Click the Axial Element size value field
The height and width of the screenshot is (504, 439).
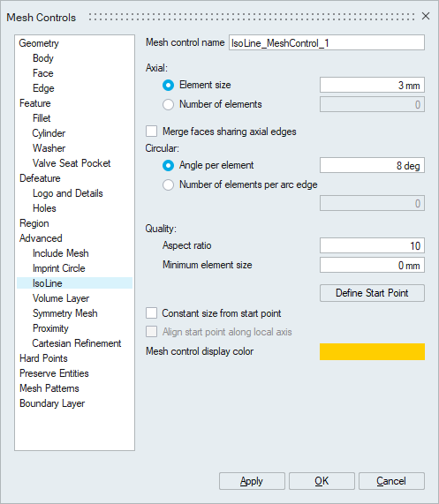(x=372, y=86)
